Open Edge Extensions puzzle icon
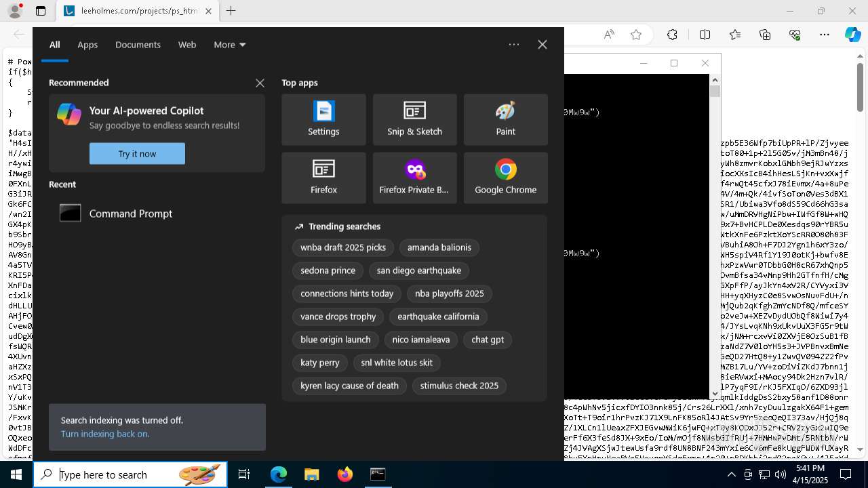 (672, 35)
